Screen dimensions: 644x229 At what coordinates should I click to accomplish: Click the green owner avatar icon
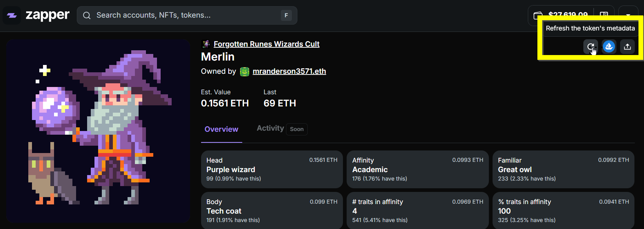244,72
